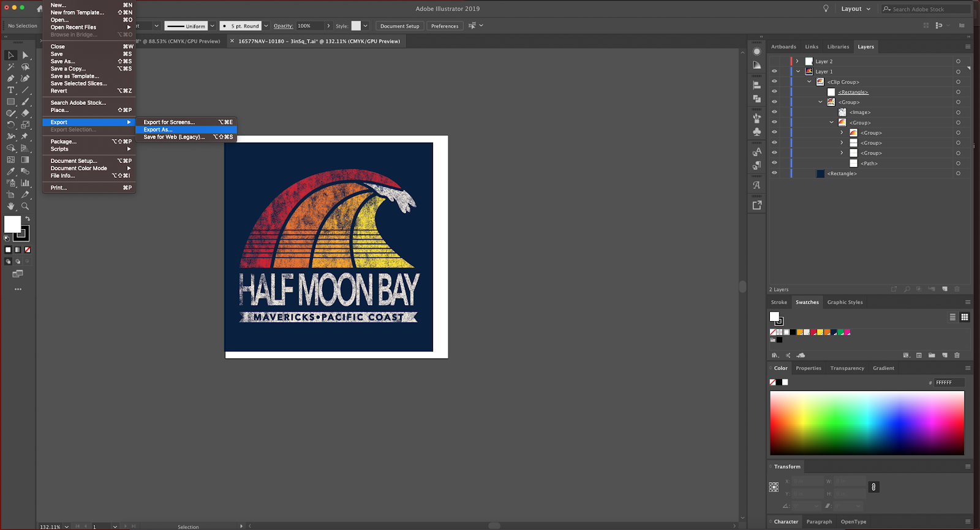This screenshot has height=530, width=980.
Task: Toggle visibility of the Image sublayer
Action: 774,112
